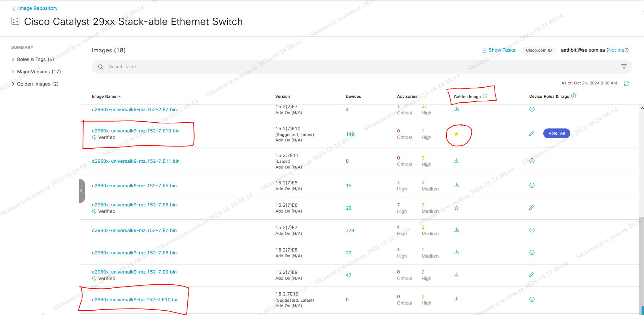
Task: Click the device family icon beside title
Action: [x=16, y=21]
